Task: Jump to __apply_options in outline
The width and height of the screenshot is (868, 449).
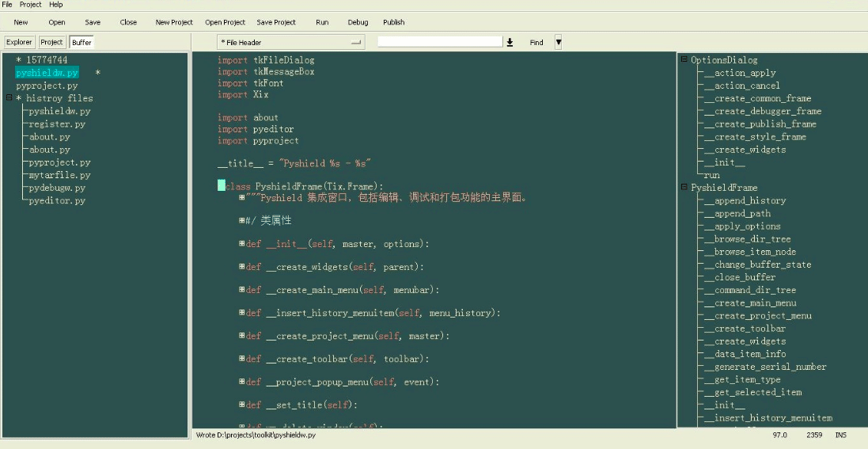Action: [742, 226]
